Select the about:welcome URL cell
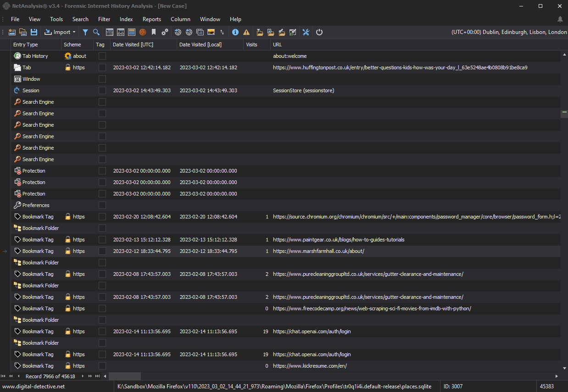Image resolution: width=568 pixels, height=392 pixels. (416, 56)
